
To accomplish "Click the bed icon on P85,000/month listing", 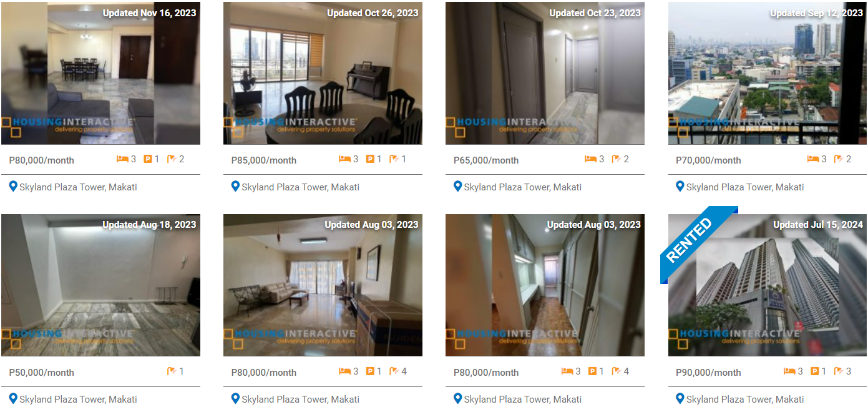I will pyautogui.click(x=344, y=159).
